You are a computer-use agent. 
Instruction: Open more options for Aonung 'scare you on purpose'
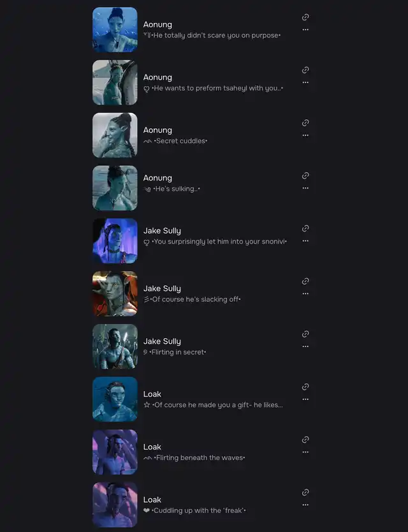pyautogui.click(x=305, y=30)
